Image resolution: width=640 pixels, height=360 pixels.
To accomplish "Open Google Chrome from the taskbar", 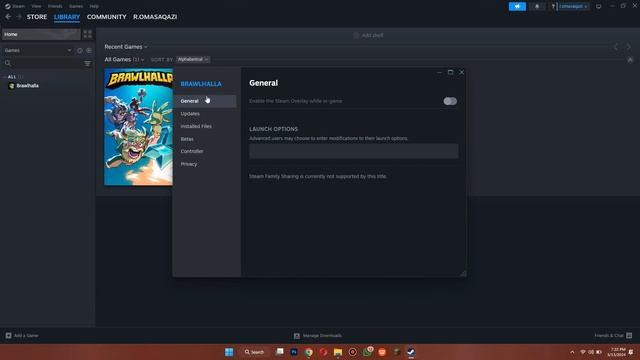I will [309, 352].
